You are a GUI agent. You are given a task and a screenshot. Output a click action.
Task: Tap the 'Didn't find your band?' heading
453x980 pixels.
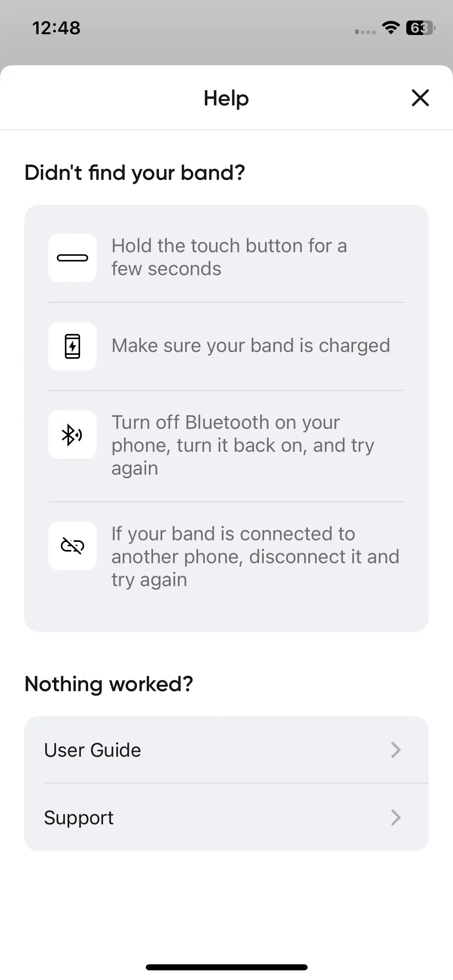point(135,173)
